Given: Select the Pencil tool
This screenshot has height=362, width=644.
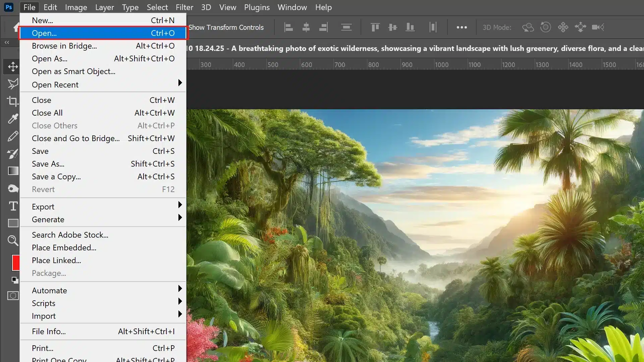Looking at the screenshot, I should pyautogui.click(x=13, y=136).
